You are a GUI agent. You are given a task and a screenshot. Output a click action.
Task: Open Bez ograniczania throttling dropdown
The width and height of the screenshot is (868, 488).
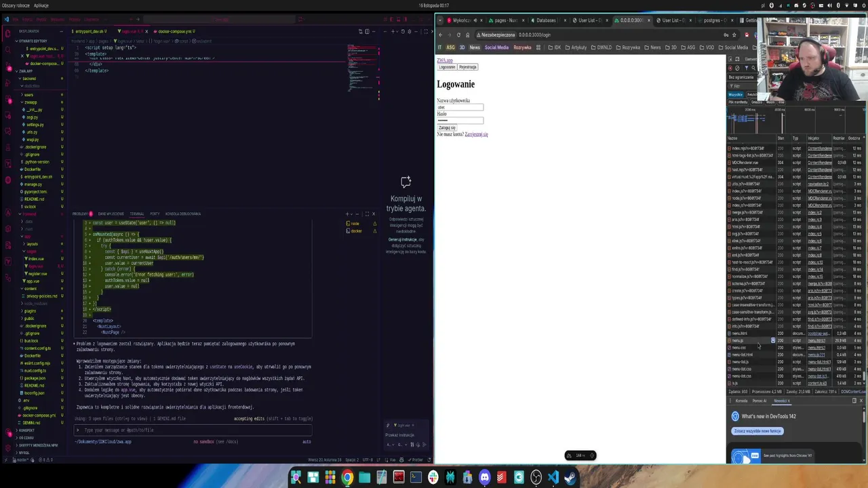coord(741,77)
